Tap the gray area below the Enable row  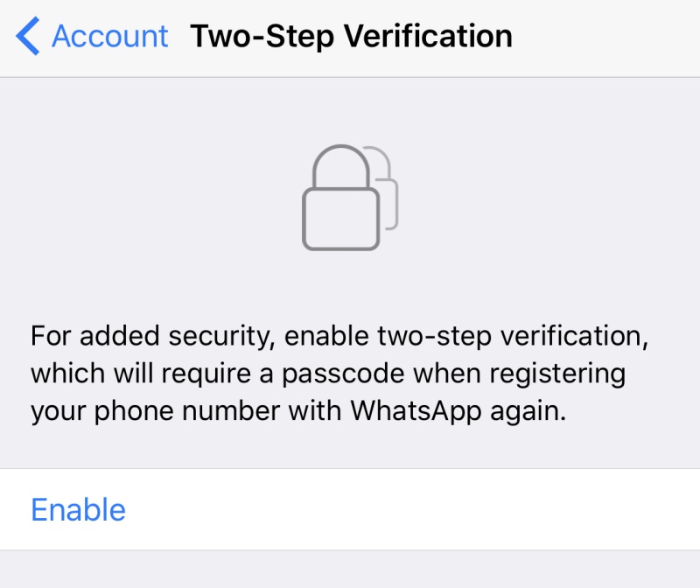(350, 569)
